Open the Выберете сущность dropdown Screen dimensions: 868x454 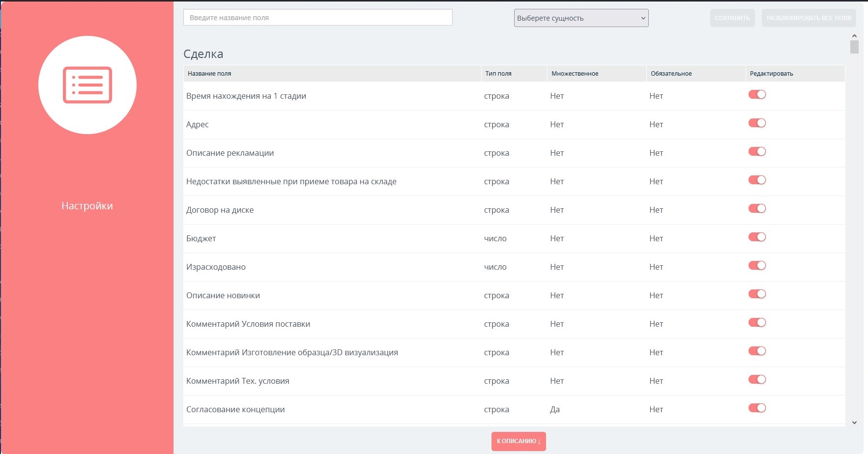(x=581, y=18)
